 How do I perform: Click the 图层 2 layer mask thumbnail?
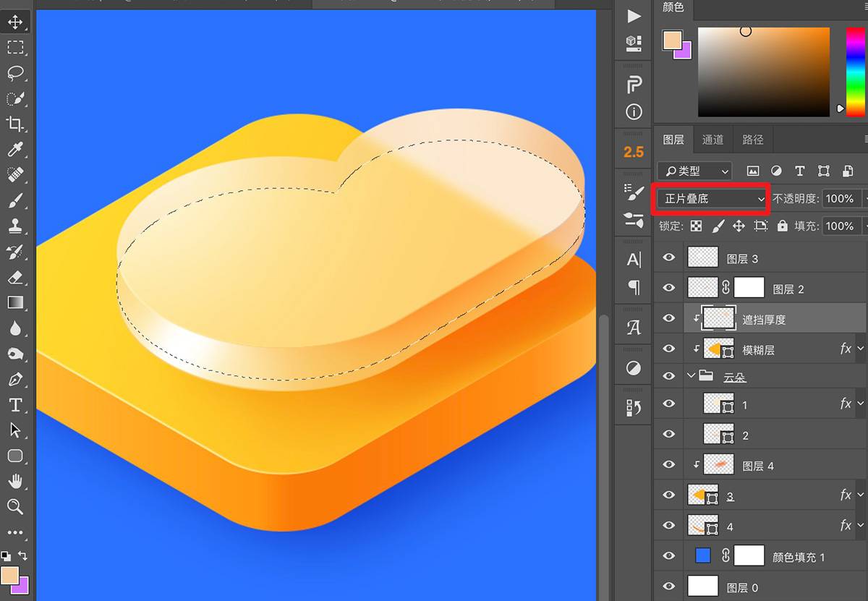[749, 288]
